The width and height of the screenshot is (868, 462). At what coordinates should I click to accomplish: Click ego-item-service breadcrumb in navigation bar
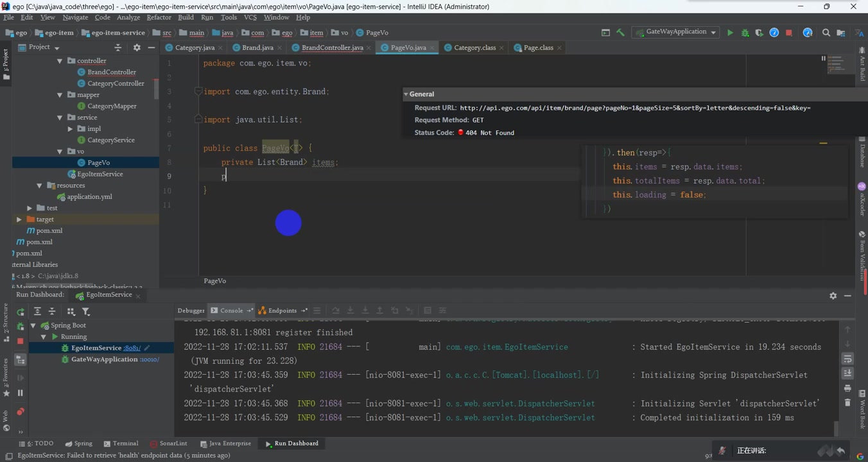[x=113, y=33]
